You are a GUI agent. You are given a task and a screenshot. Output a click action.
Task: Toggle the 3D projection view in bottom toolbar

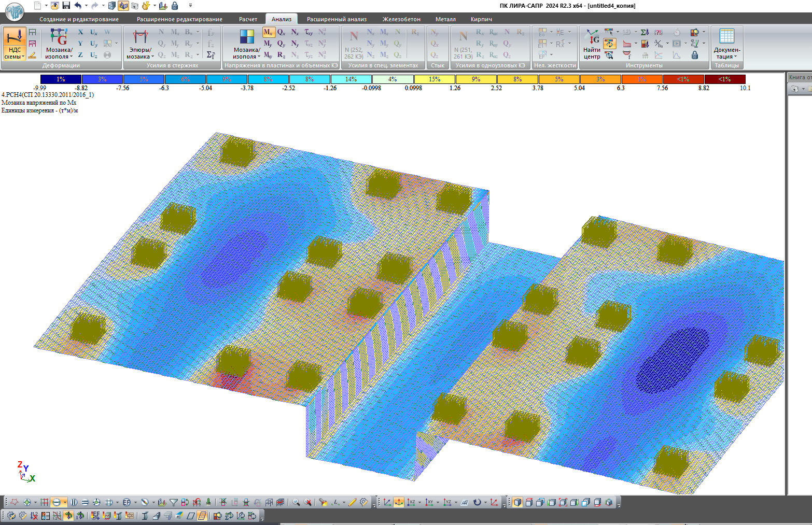[399, 502]
